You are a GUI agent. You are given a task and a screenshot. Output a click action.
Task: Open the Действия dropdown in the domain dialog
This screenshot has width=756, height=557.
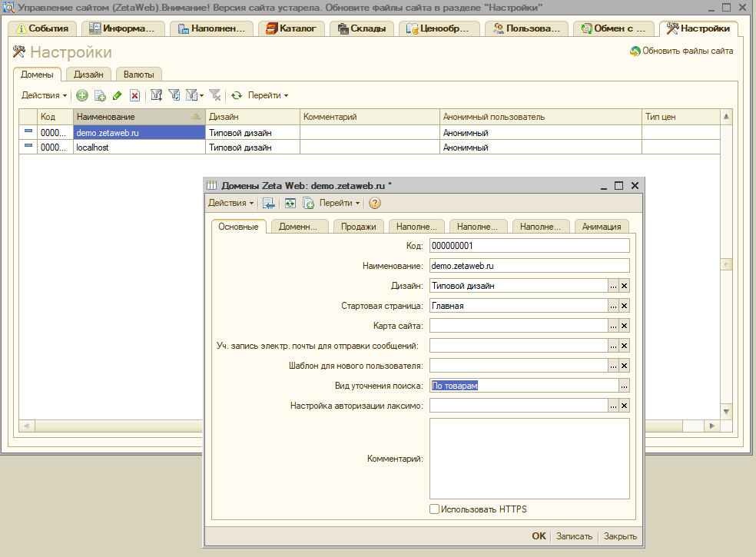point(230,203)
